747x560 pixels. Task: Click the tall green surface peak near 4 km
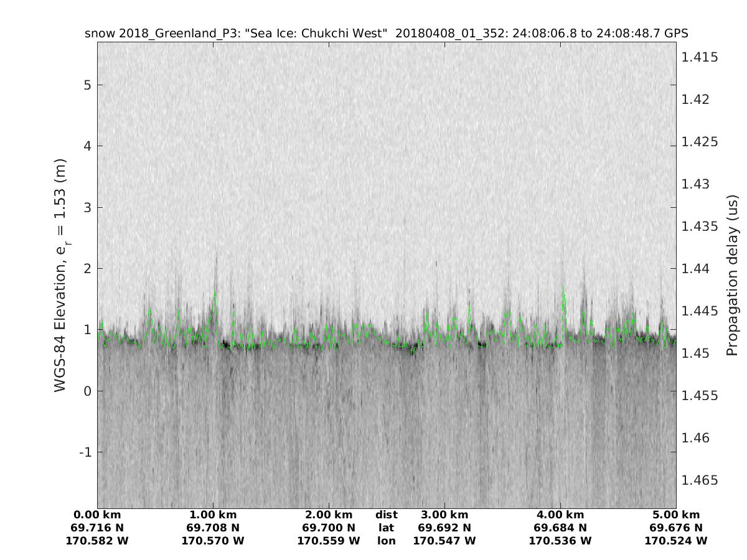[x=563, y=289]
